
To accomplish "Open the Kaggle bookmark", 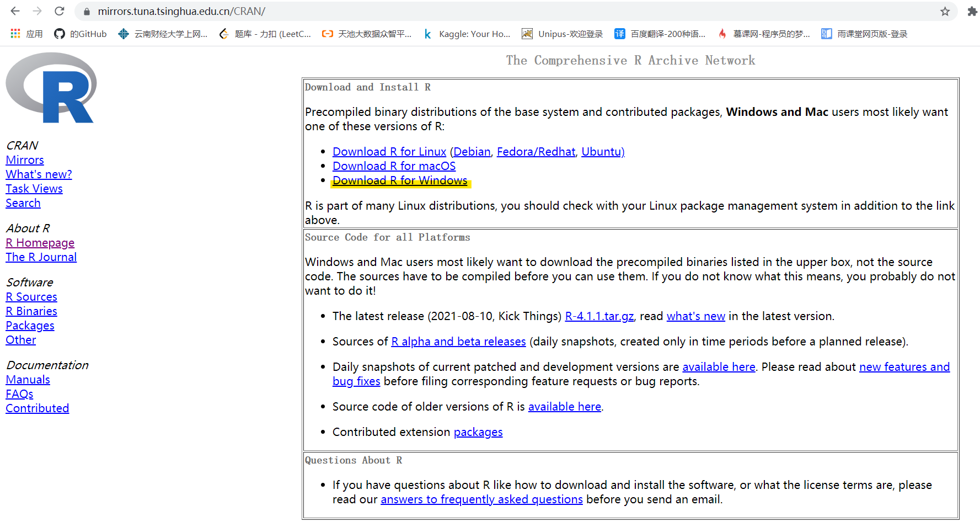I will point(467,34).
